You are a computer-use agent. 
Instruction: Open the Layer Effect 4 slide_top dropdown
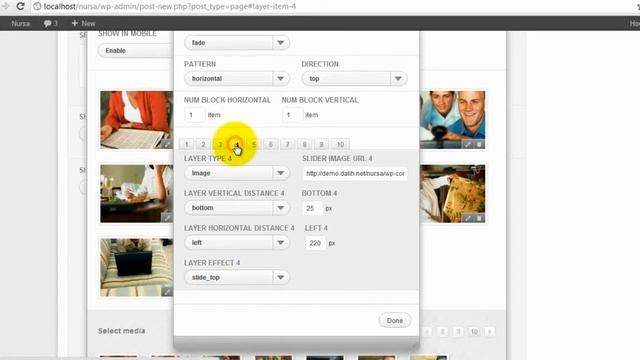237,277
